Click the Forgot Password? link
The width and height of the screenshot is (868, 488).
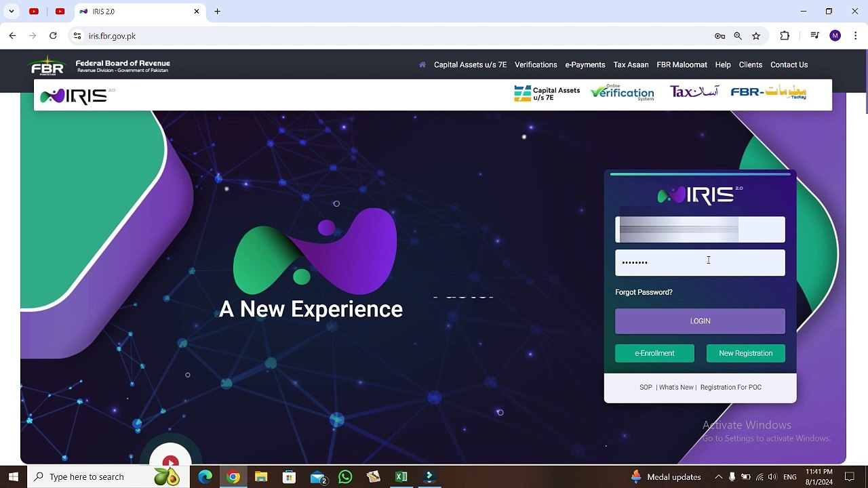pyautogui.click(x=644, y=292)
